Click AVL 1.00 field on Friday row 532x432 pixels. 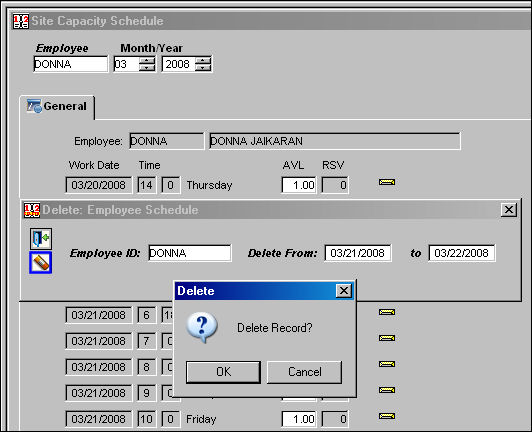(299, 419)
